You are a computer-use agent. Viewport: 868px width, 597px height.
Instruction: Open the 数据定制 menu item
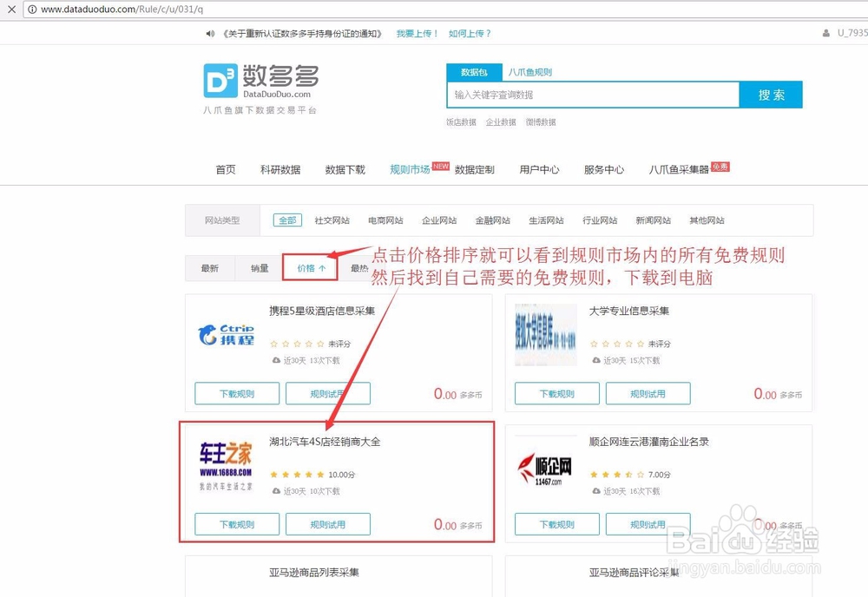(x=475, y=169)
